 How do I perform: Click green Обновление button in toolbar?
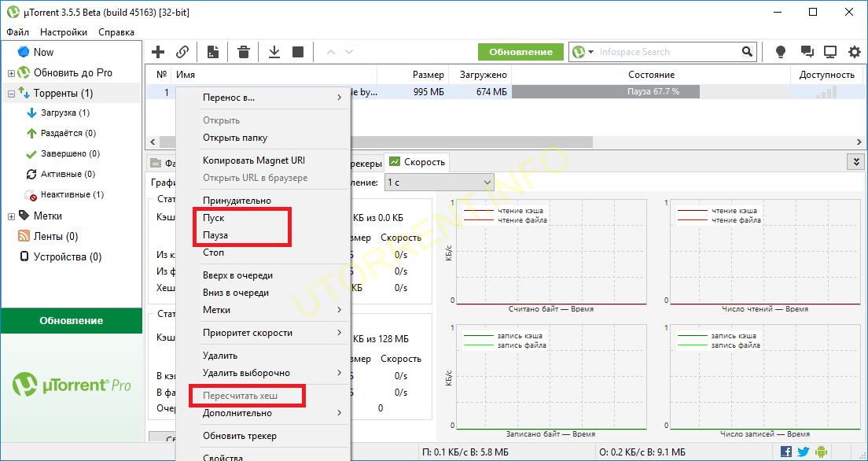(x=521, y=52)
